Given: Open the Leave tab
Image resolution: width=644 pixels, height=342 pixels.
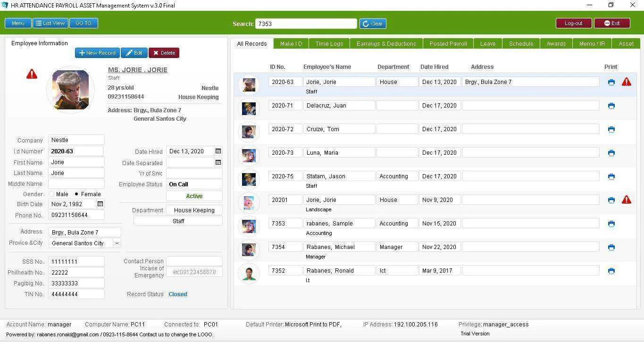Looking at the screenshot, I should point(488,43).
